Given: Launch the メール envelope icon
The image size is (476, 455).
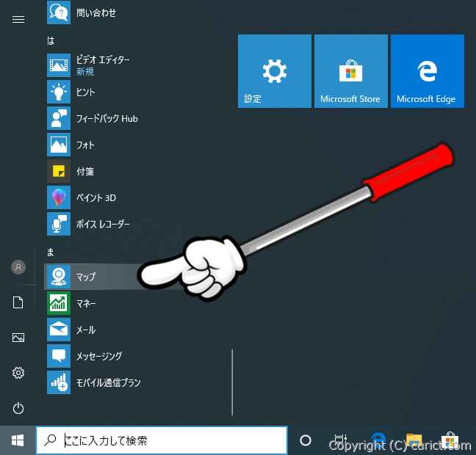Looking at the screenshot, I should click(x=59, y=330).
